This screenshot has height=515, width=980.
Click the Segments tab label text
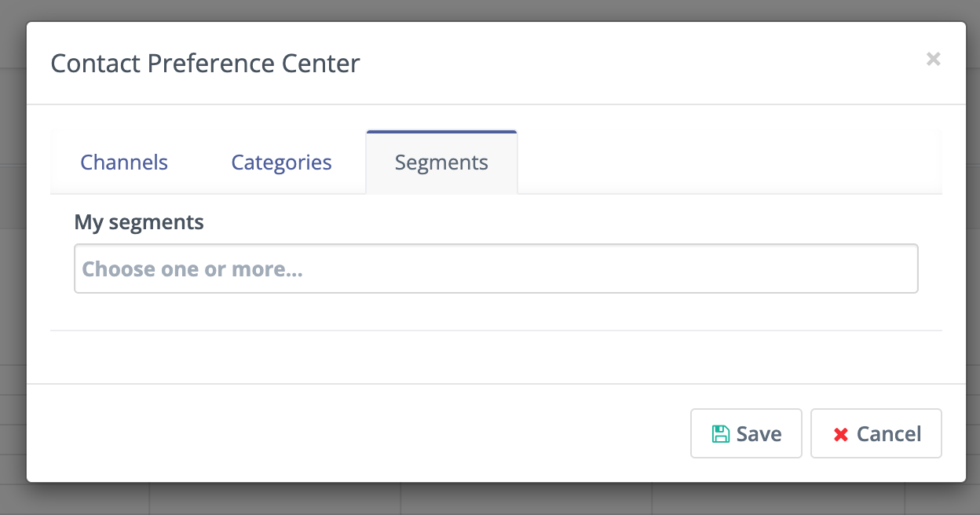[x=441, y=162]
